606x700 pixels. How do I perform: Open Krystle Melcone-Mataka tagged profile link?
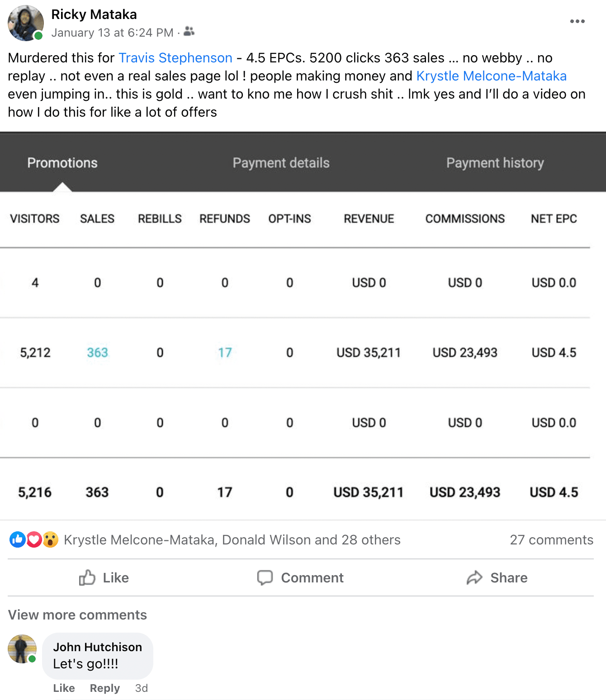pyautogui.click(x=491, y=76)
